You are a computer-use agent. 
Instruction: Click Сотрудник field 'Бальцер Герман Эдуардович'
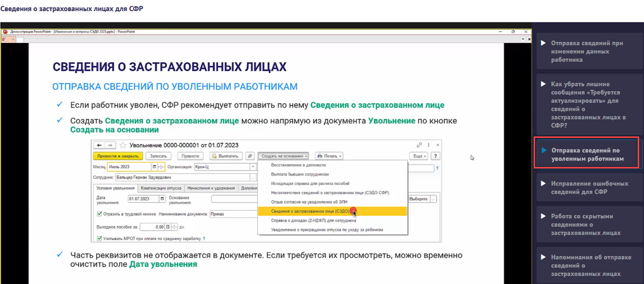click(x=183, y=177)
